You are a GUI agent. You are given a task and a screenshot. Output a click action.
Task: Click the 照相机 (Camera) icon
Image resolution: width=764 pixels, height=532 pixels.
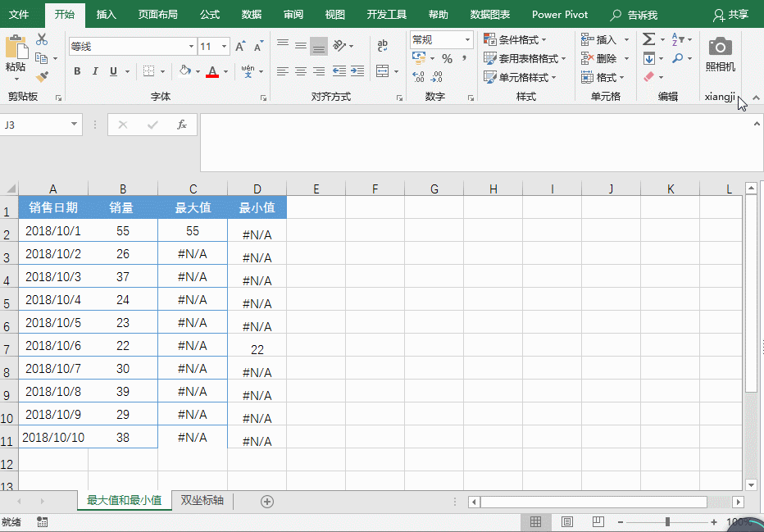(721, 49)
